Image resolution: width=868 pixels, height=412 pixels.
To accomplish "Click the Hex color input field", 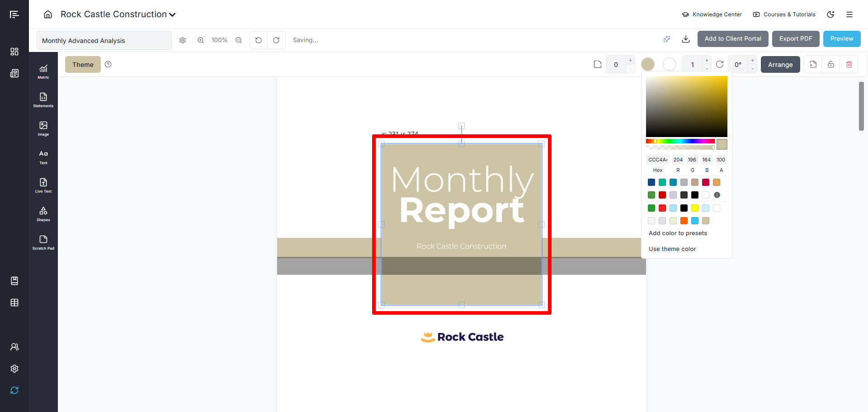I will (x=658, y=160).
